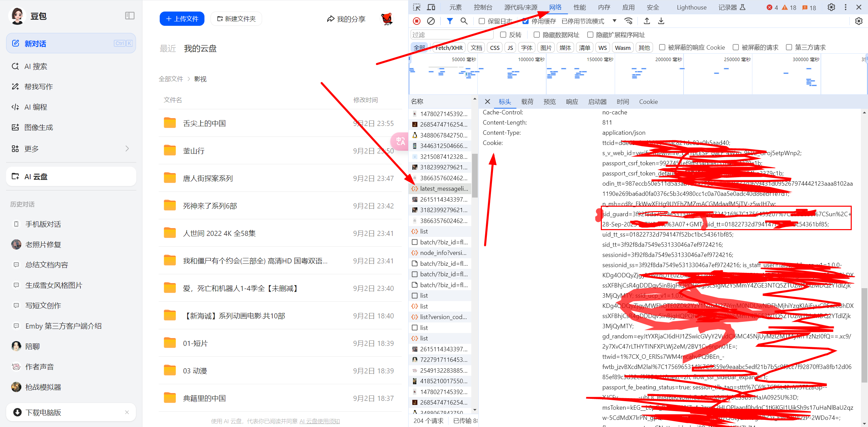Create folder with 新建文件夹
This screenshot has height=427, width=868.
tap(236, 19)
